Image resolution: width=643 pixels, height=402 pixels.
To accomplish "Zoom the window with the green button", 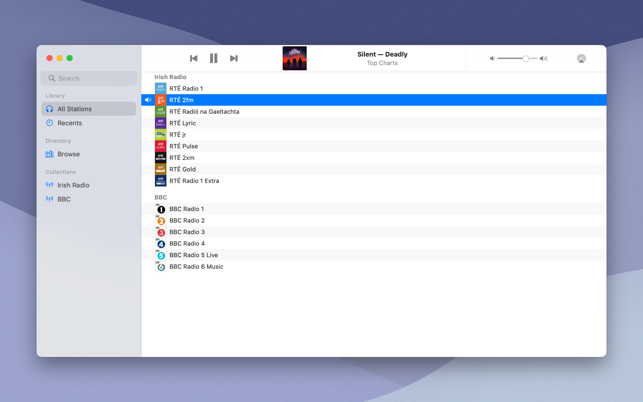I will (x=70, y=58).
